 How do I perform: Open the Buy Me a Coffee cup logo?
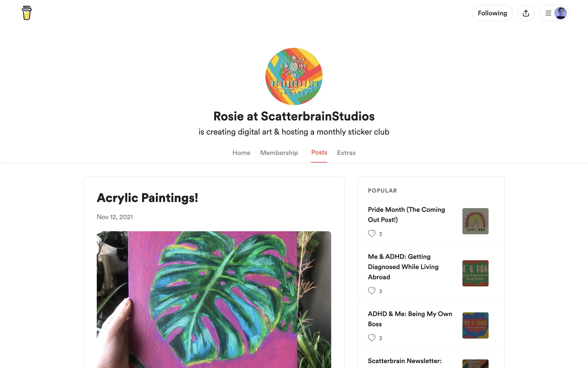[27, 13]
